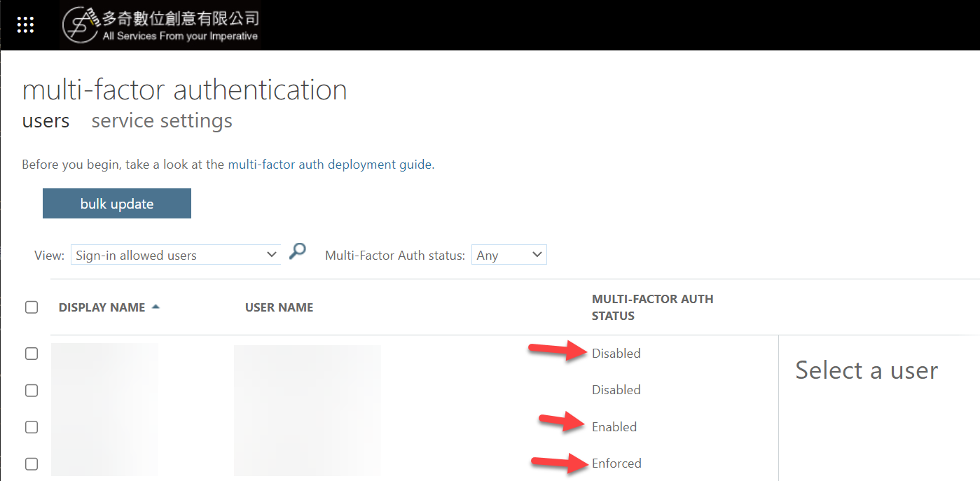
Task: Click the bulk update button
Action: [x=117, y=204]
